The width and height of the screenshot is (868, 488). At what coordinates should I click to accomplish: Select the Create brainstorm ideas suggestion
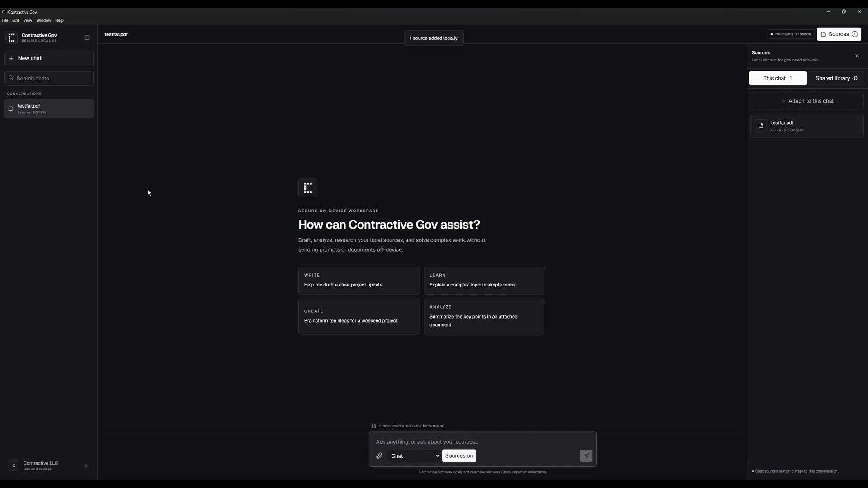pyautogui.click(x=359, y=316)
